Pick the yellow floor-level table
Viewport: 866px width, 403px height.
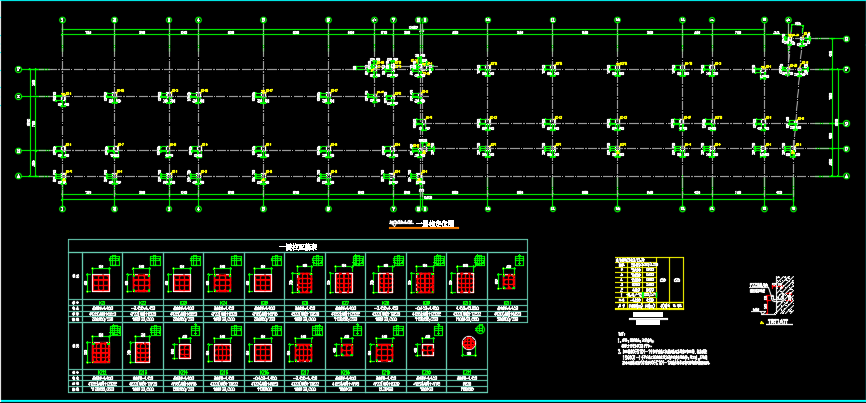(x=649, y=283)
